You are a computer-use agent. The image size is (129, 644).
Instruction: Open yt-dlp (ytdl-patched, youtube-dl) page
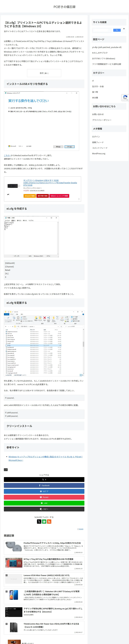tap(107, 47)
